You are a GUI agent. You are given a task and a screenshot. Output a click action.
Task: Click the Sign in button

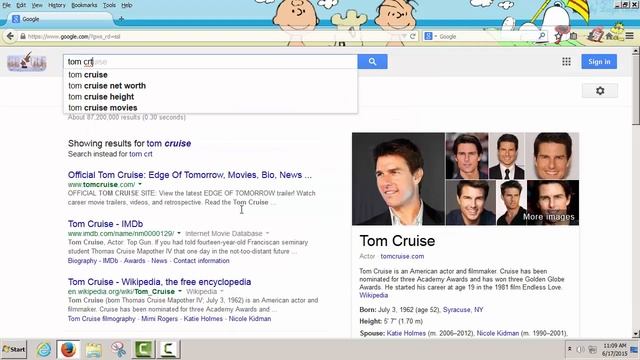pos(599,62)
